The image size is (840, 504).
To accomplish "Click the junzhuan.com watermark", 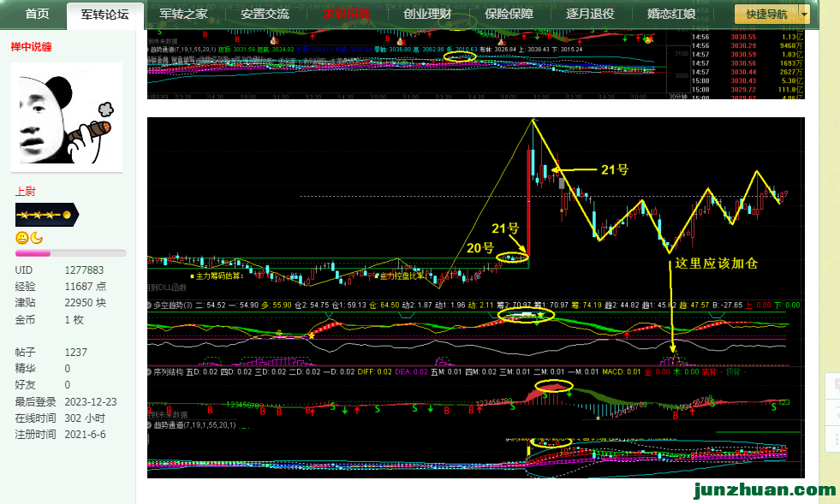I will (764, 490).
